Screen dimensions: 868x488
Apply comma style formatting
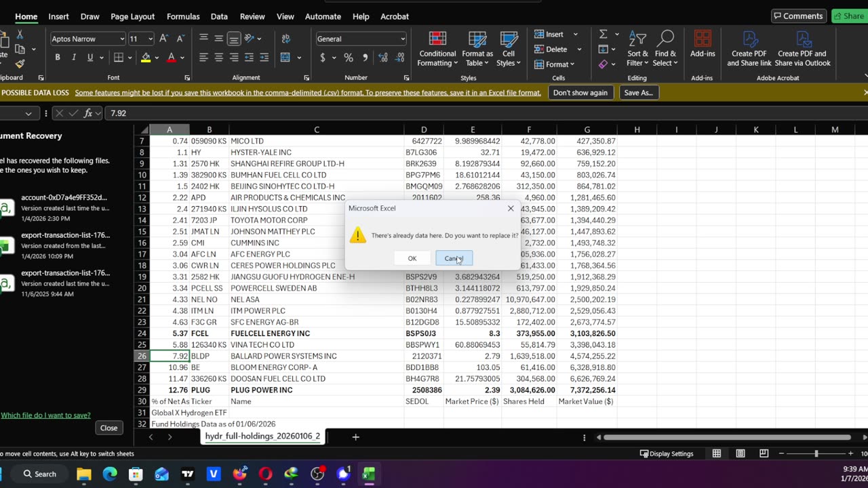[x=365, y=58]
